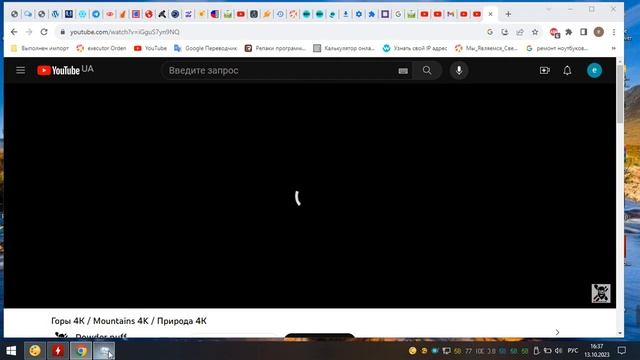Click the page vertical scrollbar thumb
The width and height of the screenshot is (640, 360).
tap(620, 94)
